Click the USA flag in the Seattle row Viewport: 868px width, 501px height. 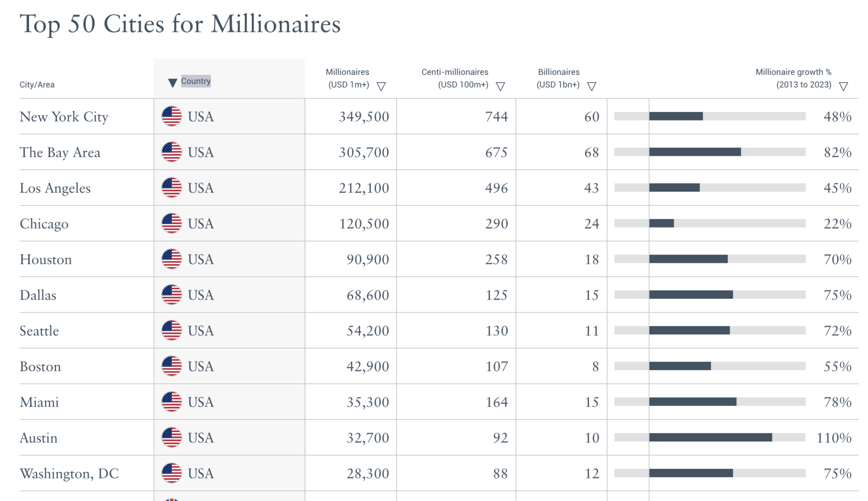coord(171,330)
